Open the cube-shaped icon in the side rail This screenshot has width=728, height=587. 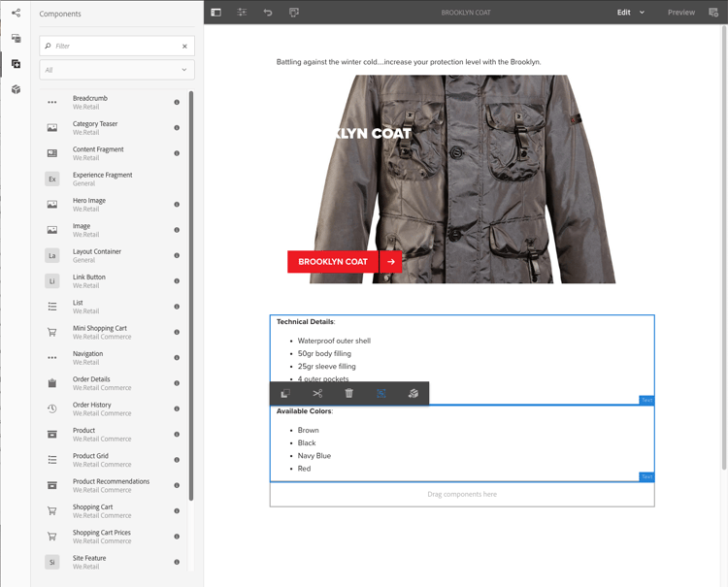(x=16, y=89)
